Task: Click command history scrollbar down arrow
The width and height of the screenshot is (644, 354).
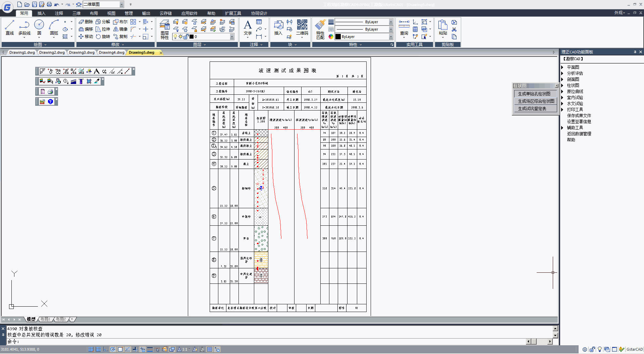Action: [555, 335]
